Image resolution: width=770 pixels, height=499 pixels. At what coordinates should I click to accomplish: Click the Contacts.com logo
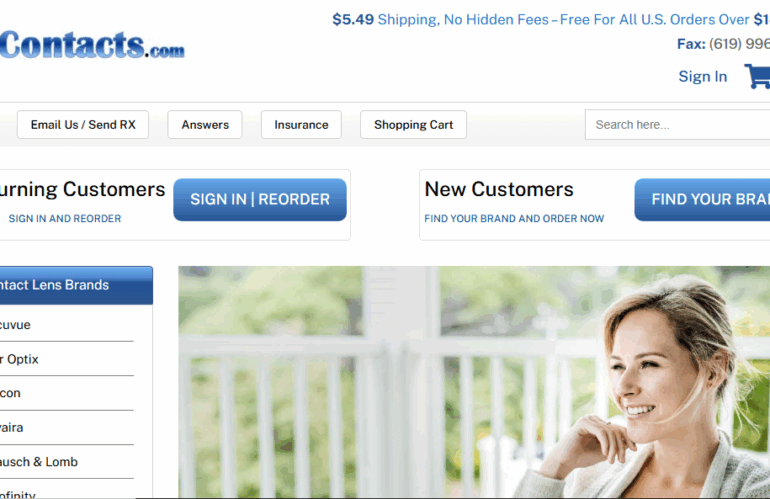(x=92, y=45)
